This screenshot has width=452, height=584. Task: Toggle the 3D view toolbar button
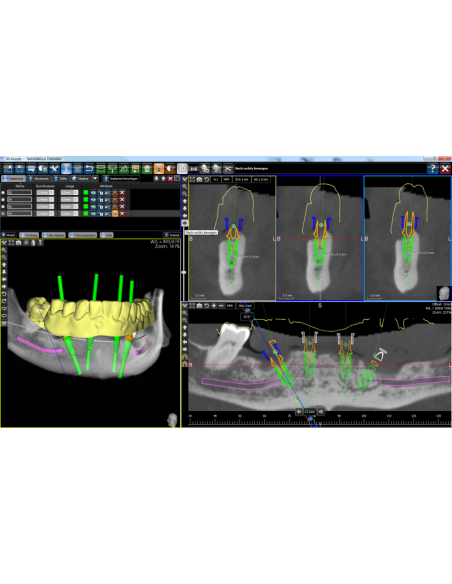point(182,169)
